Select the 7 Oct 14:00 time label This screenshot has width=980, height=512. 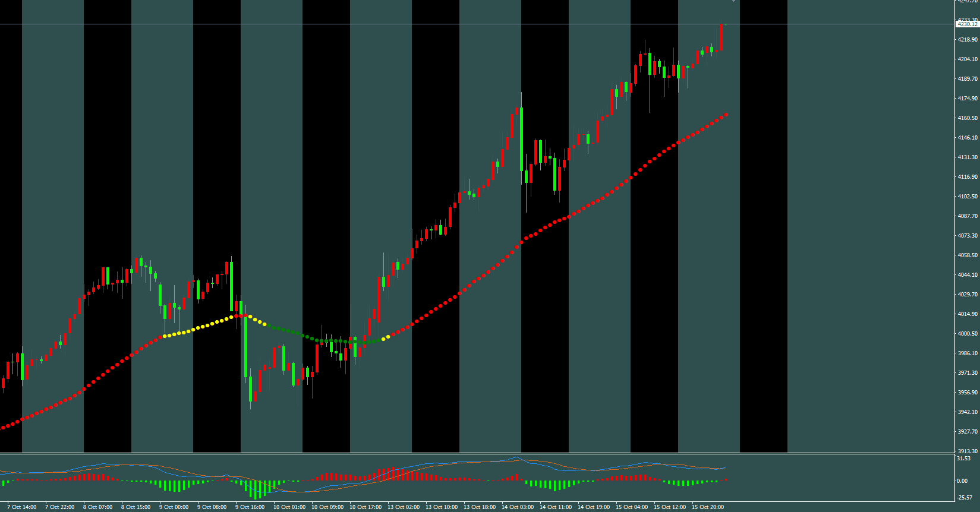(x=21, y=507)
